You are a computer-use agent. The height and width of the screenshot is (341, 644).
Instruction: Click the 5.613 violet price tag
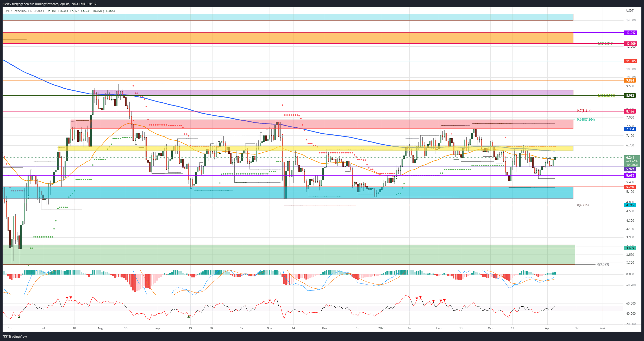click(x=630, y=176)
